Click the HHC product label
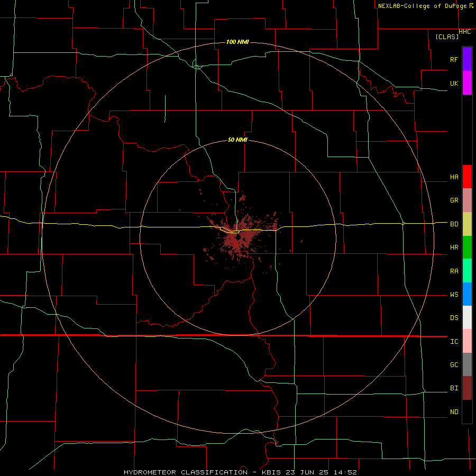The image size is (476, 476). tap(464, 32)
